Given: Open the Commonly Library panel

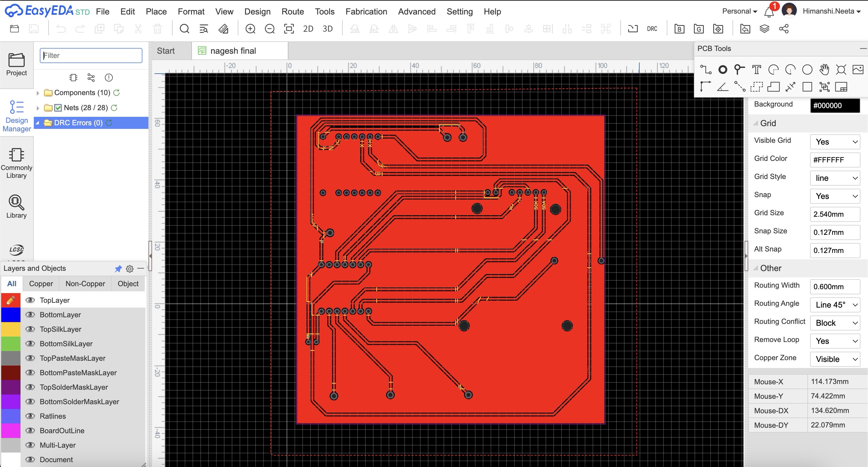Looking at the screenshot, I should coord(17,164).
